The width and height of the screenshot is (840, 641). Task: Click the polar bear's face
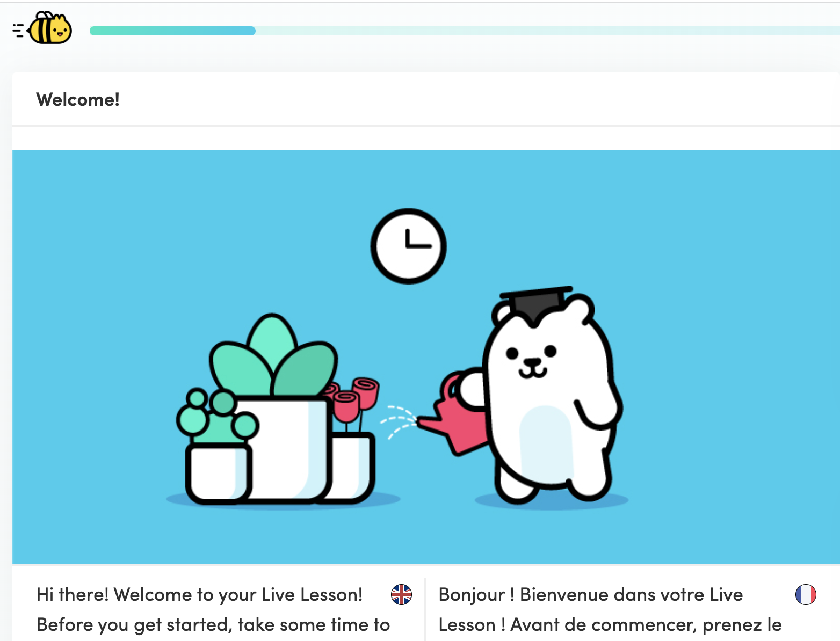pos(532,361)
